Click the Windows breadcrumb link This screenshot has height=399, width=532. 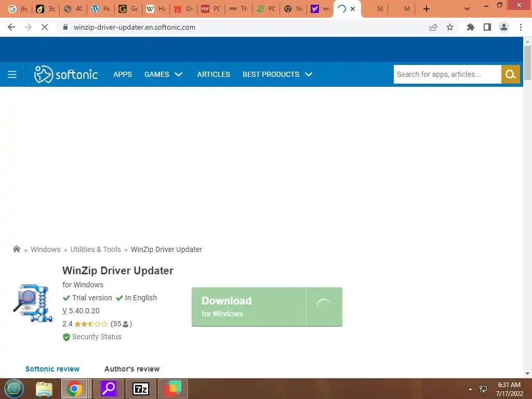46,249
